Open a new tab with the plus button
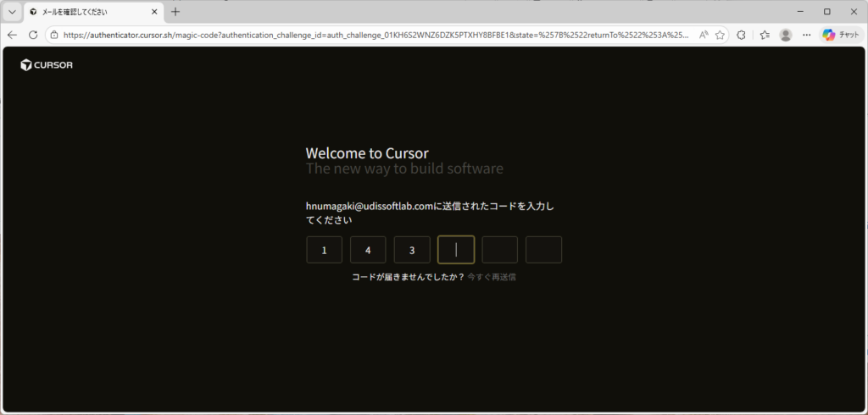Screen dimensions: 868x415 pyautogui.click(x=175, y=12)
